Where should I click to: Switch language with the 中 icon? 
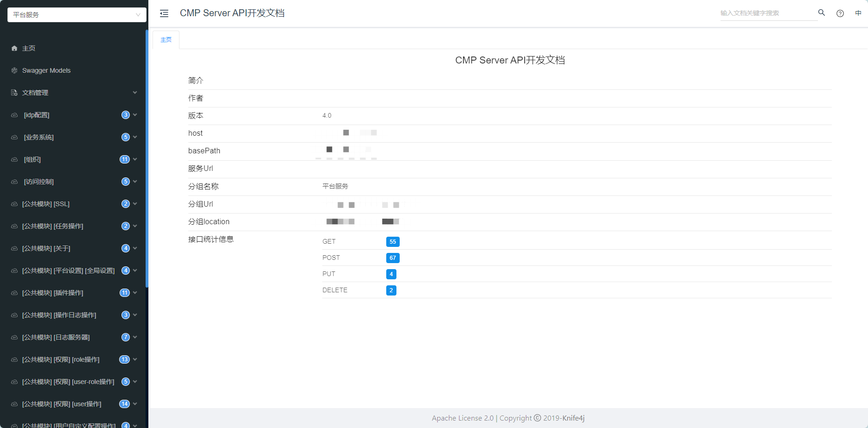click(x=858, y=13)
